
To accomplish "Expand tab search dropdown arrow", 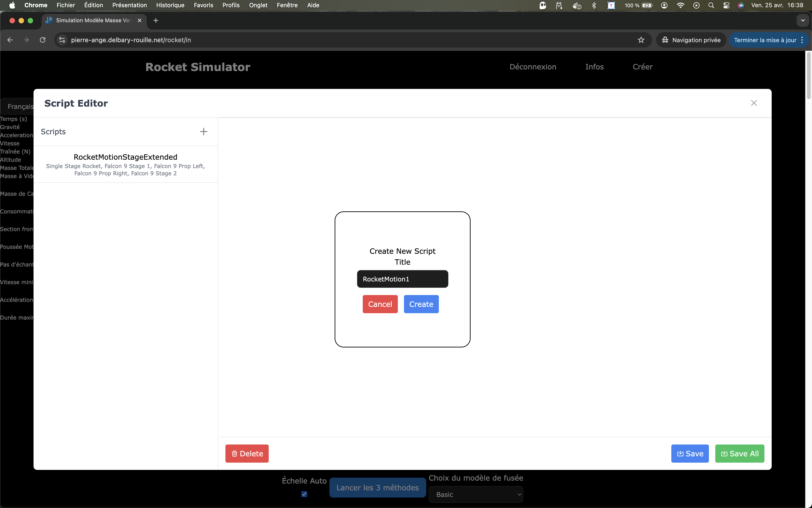I will click(x=803, y=20).
